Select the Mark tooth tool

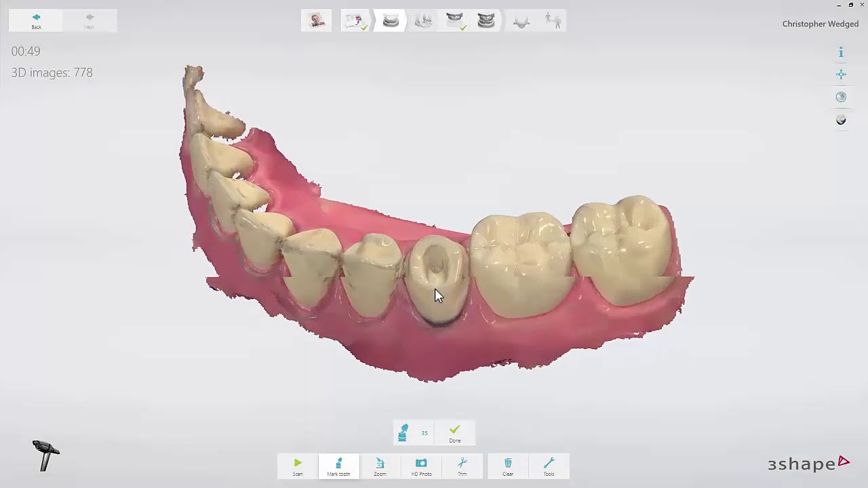[x=338, y=466]
